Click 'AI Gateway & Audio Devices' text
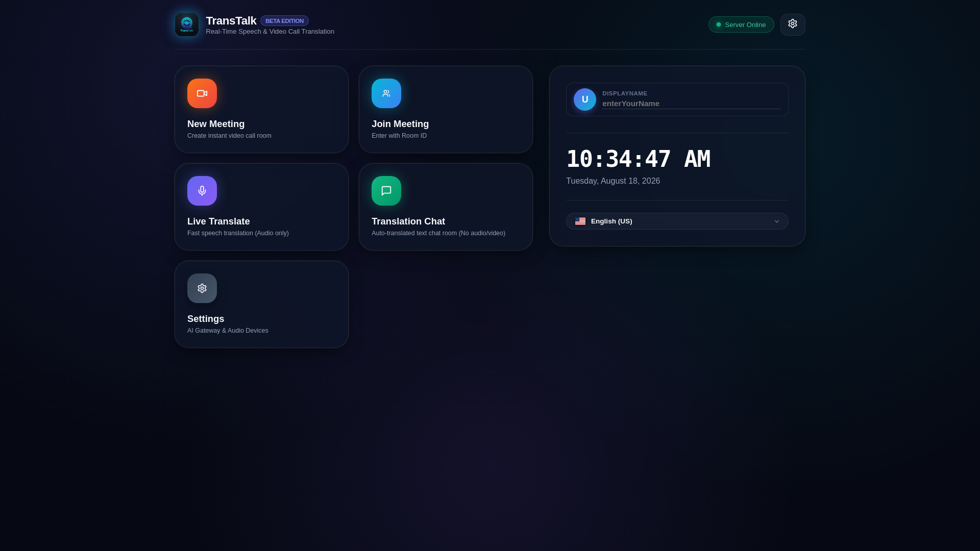This screenshot has width=980, height=551. click(x=228, y=331)
